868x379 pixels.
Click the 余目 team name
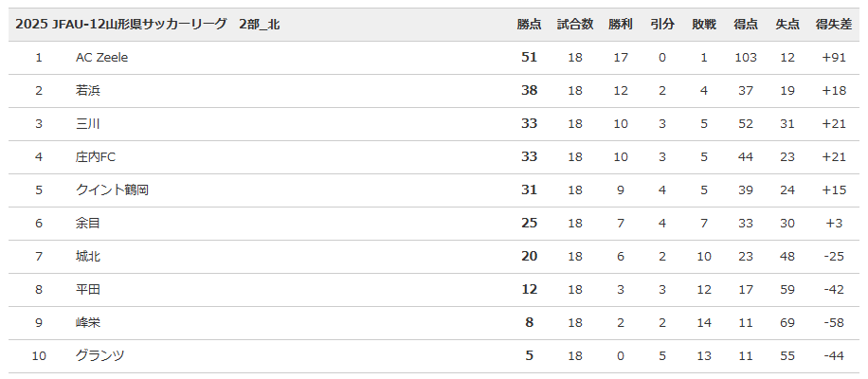click(x=88, y=224)
